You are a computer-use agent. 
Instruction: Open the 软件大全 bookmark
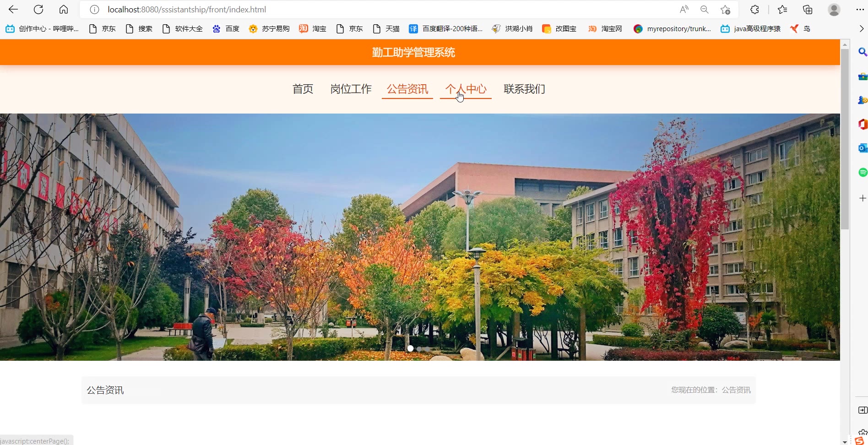tap(183, 29)
